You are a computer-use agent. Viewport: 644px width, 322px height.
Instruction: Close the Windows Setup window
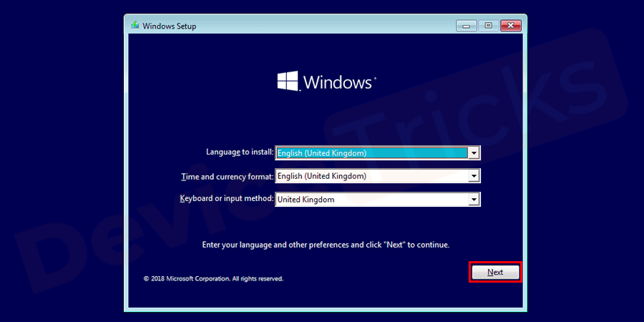point(511,26)
